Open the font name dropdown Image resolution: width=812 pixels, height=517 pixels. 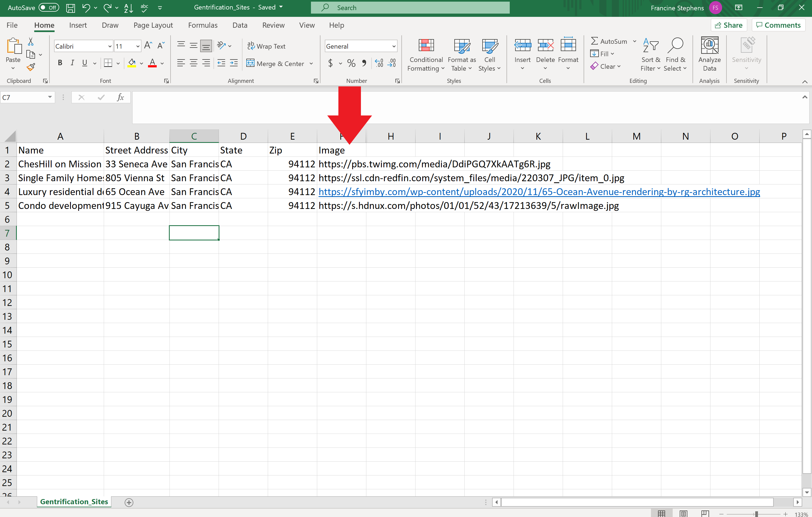110,46
